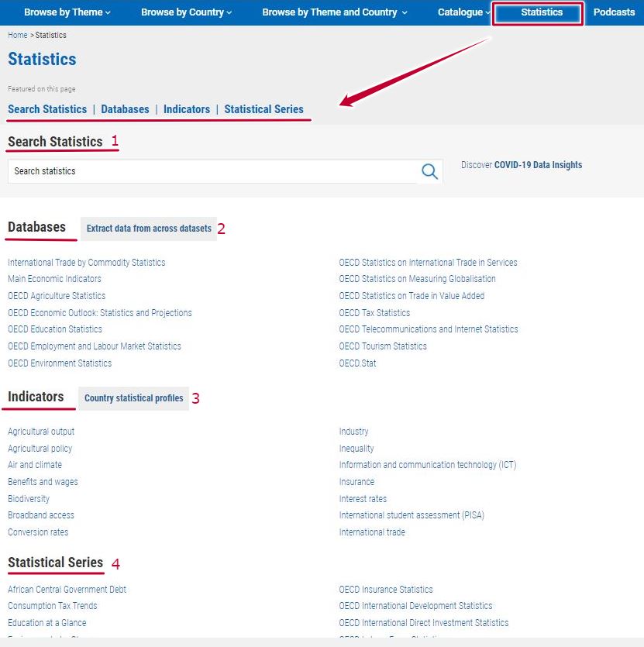
Task: Select Inequality indicator
Action: [356, 449]
